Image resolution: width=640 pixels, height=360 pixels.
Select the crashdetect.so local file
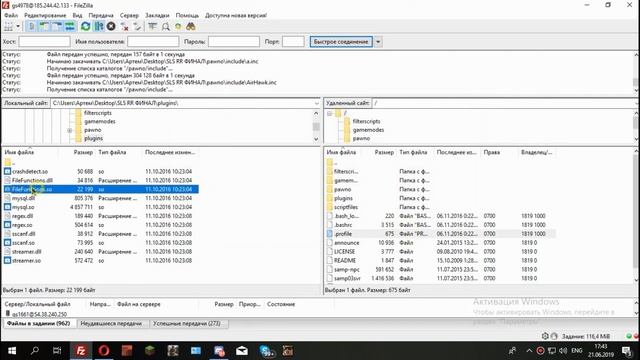point(101,171)
